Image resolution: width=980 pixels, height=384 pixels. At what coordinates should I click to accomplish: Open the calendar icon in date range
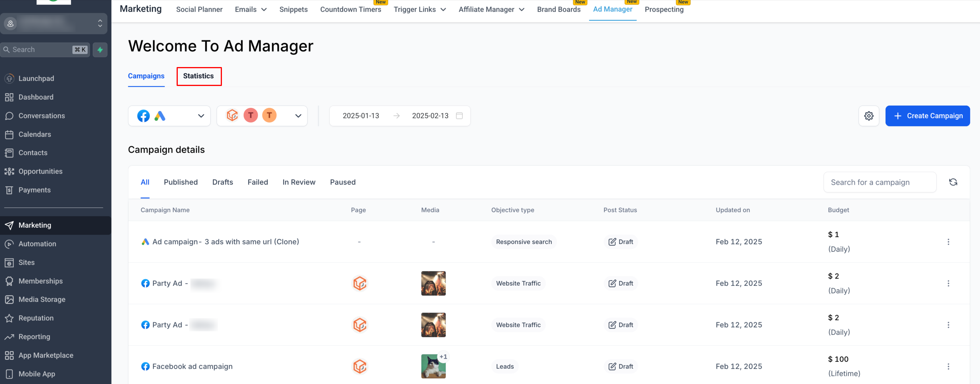point(459,115)
